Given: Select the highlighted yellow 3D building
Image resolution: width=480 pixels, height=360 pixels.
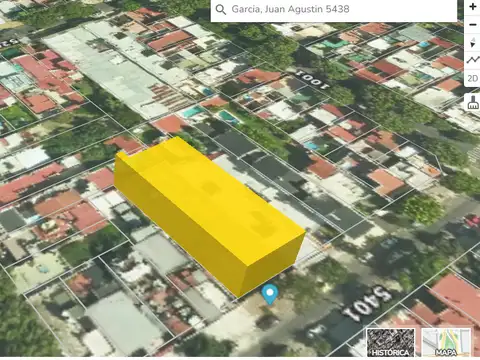Looking at the screenshot, I should [x=209, y=216].
